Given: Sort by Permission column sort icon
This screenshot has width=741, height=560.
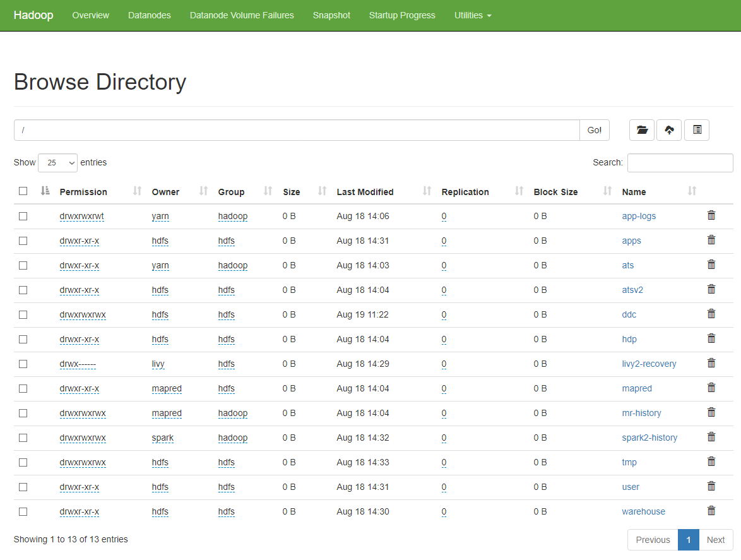Looking at the screenshot, I should point(137,191).
